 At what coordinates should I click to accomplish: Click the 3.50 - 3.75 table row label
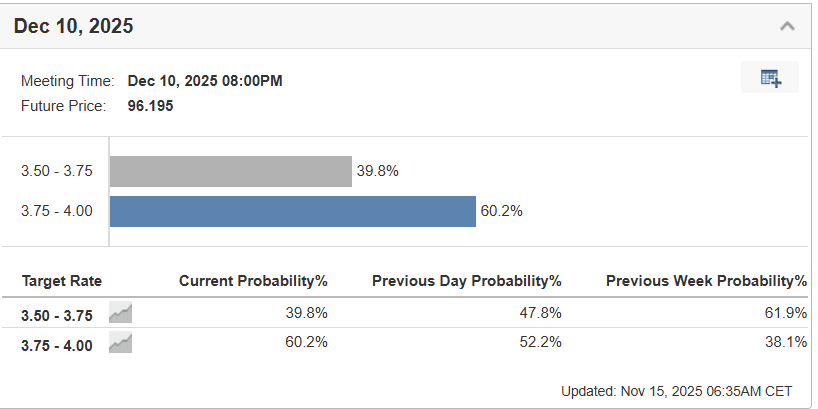tap(57, 315)
